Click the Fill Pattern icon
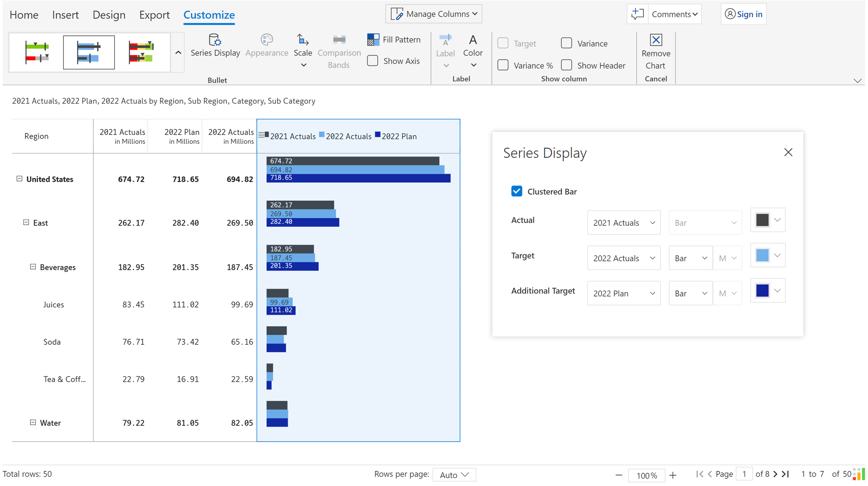 click(373, 40)
